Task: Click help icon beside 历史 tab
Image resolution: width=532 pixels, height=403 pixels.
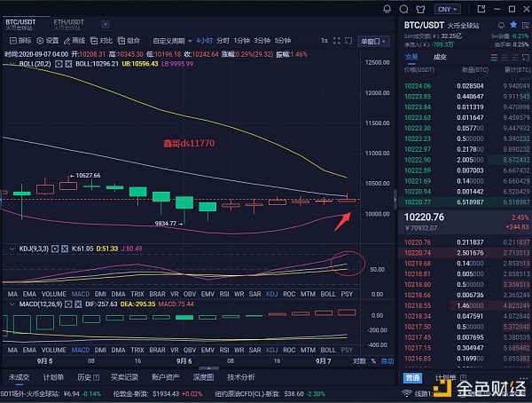Action: click(x=97, y=377)
